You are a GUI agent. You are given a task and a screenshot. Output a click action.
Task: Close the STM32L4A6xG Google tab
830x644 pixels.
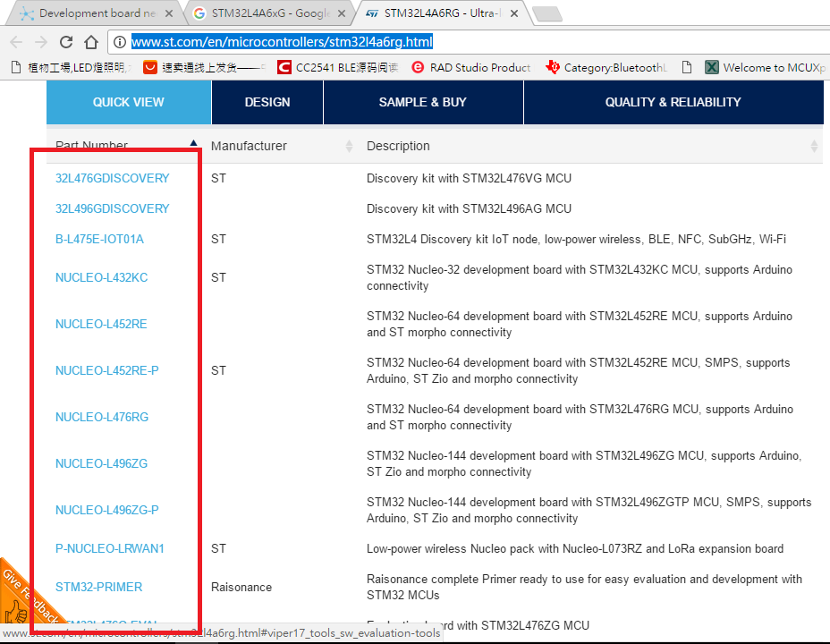(342, 13)
